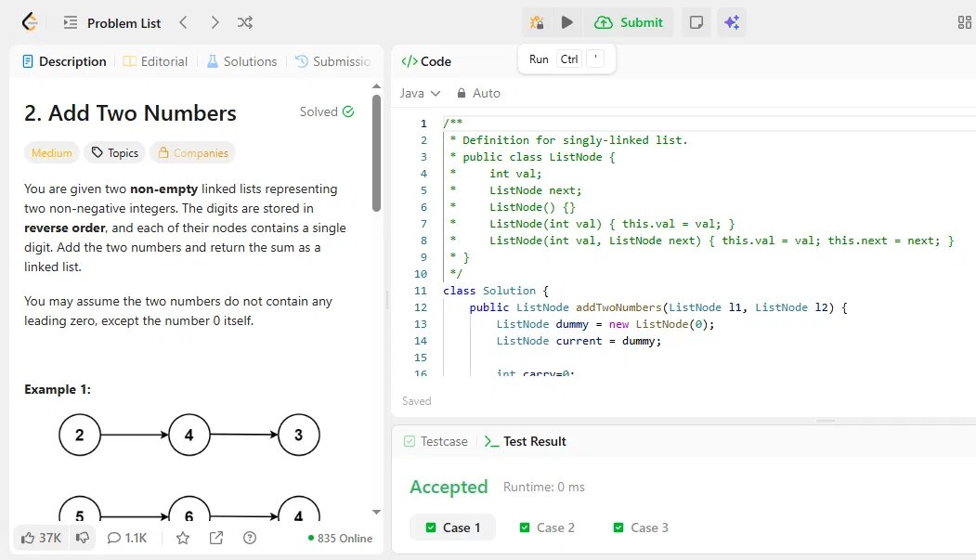Go to the next problem arrow
This screenshot has width=976, height=560.
215,22
